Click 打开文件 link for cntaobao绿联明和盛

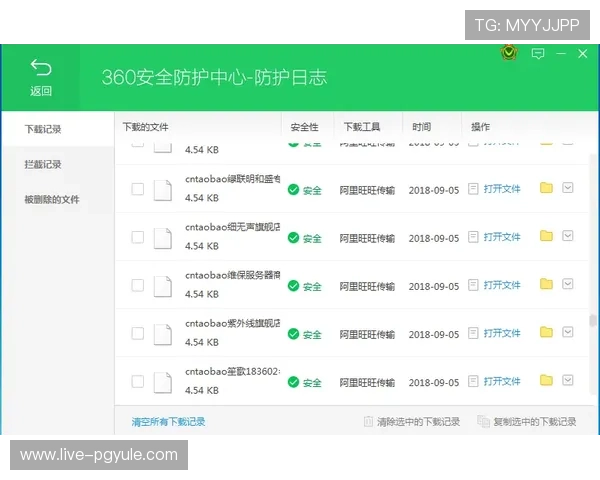click(502, 189)
